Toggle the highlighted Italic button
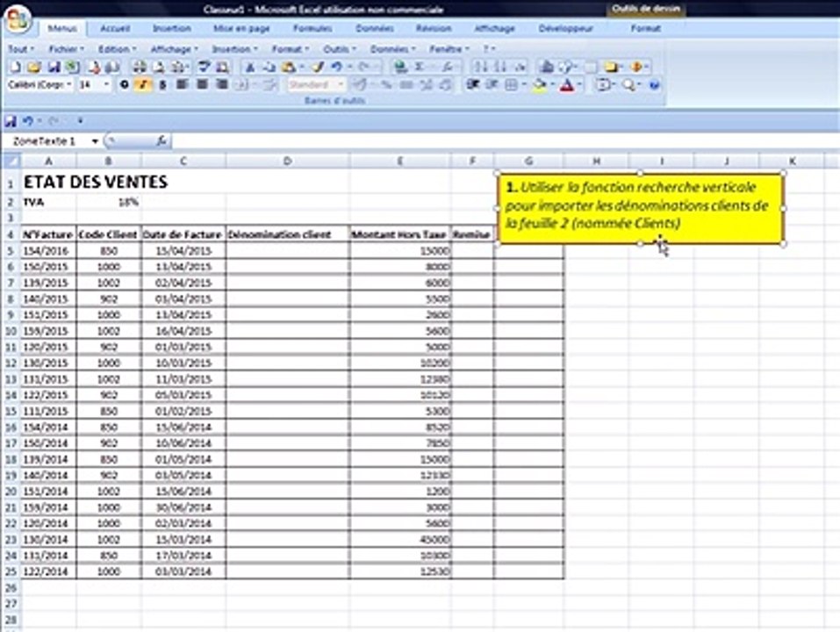Viewport: 840px width, 632px height. (143, 84)
